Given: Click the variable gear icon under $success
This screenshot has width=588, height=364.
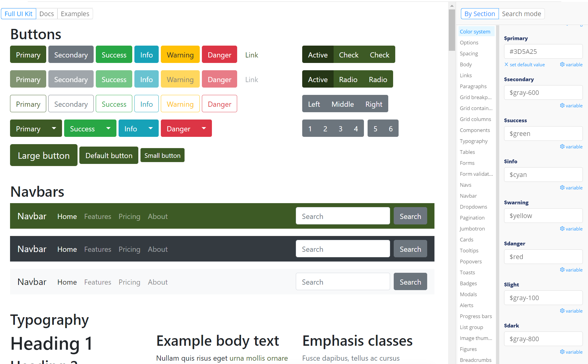Looking at the screenshot, I should [562, 147].
